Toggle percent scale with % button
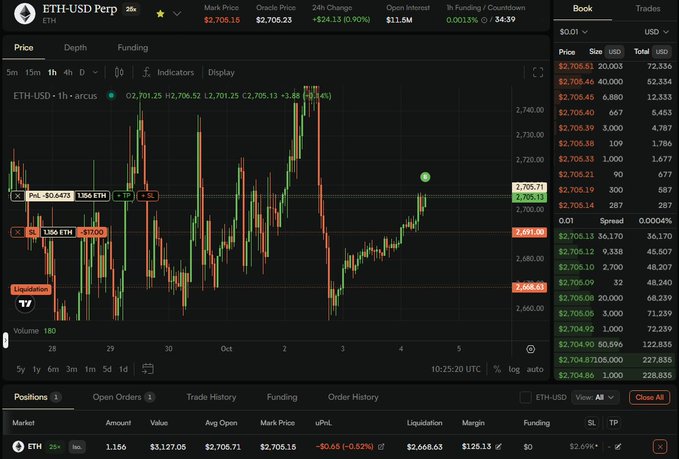This screenshot has width=679, height=459. 497,369
